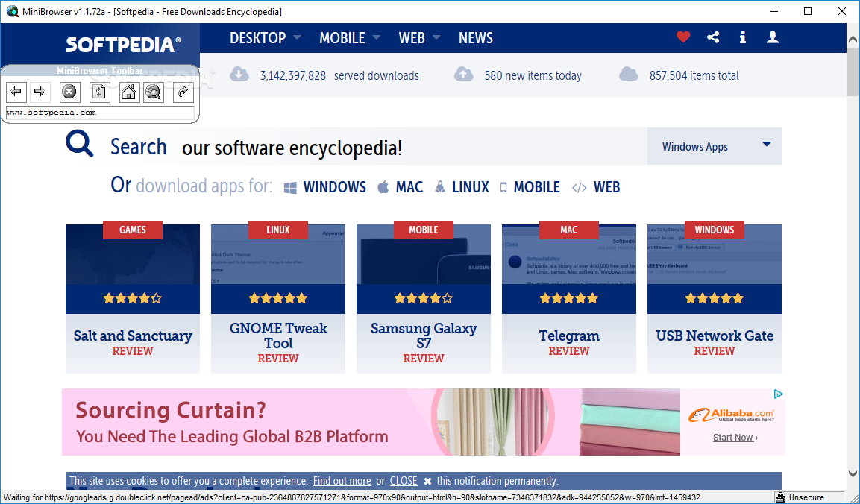Viewport: 860px width, 504px height.
Task: Open the Windows Apps category dropdown
Action: coord(714,146)
